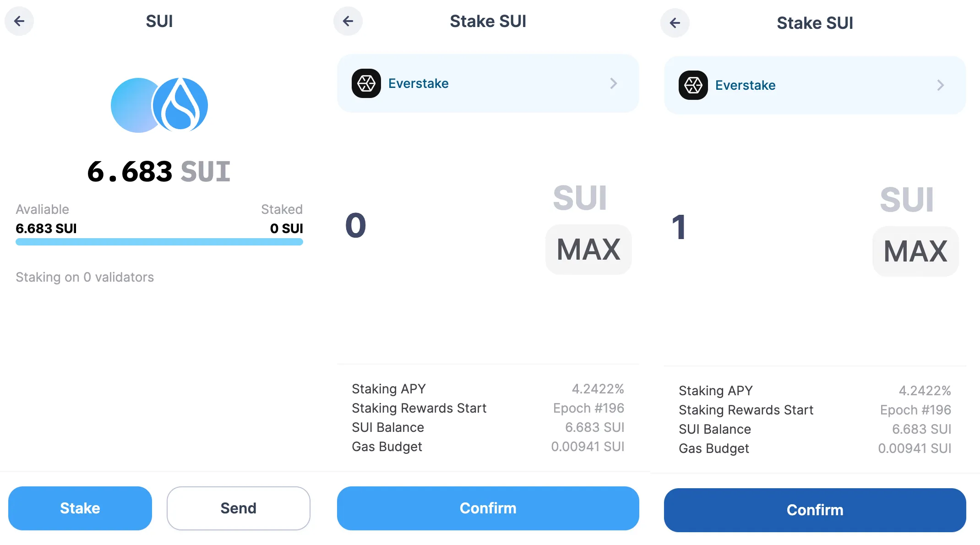The height and width of the screenshot is (545, 980).
Task: Click MAX to stake full balance
Action: [588, 250]
